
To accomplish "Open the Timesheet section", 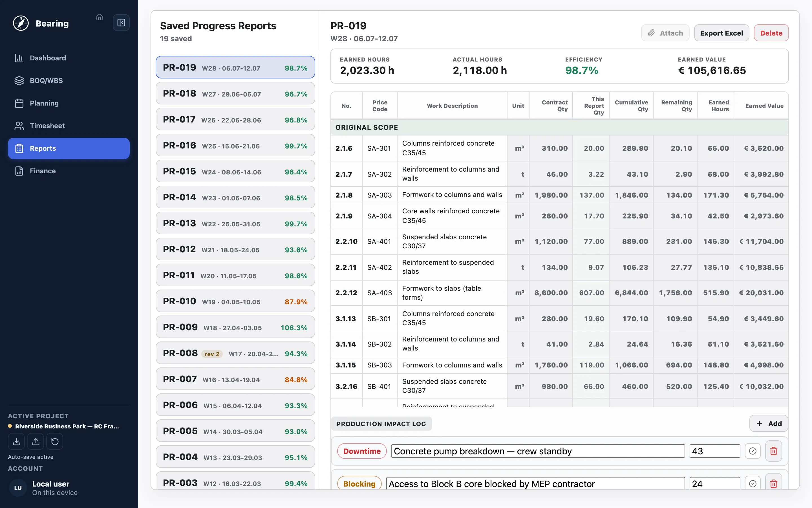I will 69,126.
